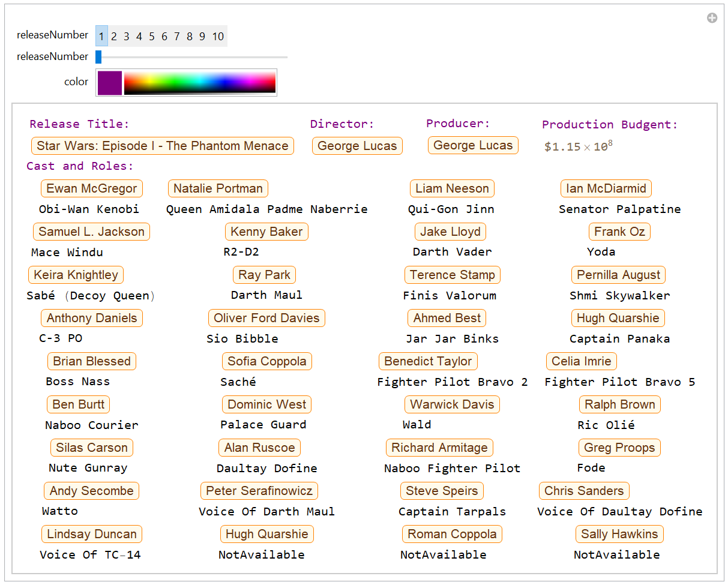Image resolution: width=728 pixels, height=585 pixels.
Task: Select the Steve Speirs entry
Action: (x=442, y=491)
